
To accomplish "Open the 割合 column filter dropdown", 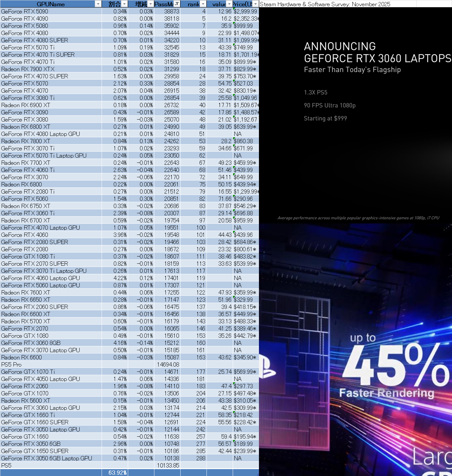I will point(124,4).
